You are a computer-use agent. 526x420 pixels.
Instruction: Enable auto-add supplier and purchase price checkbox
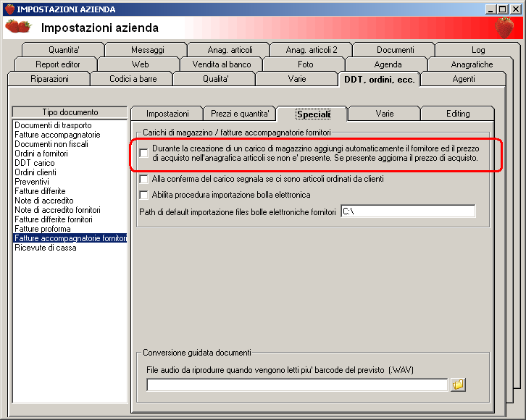[x=144, y=154]
